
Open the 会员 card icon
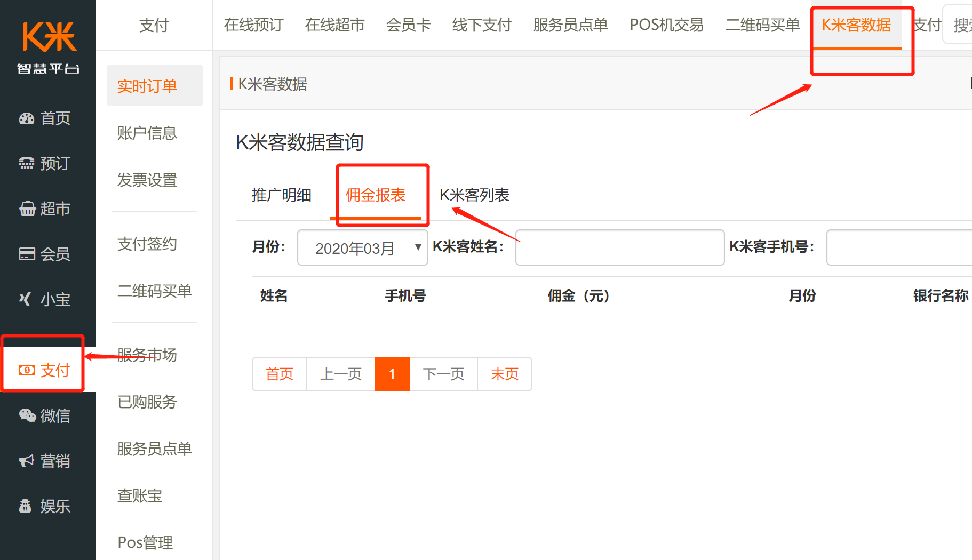click(27, 254)
